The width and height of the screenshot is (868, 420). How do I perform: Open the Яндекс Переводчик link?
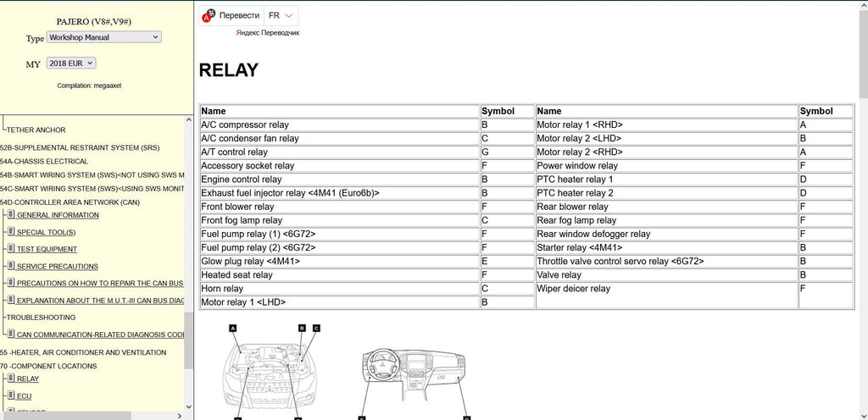click(x=267, y=33)
